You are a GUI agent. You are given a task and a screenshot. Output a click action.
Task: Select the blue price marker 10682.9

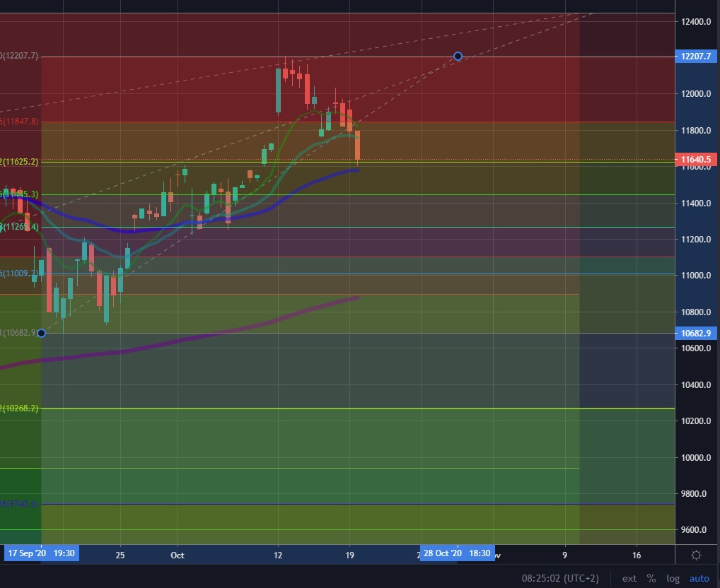click(x=695, y=332)
